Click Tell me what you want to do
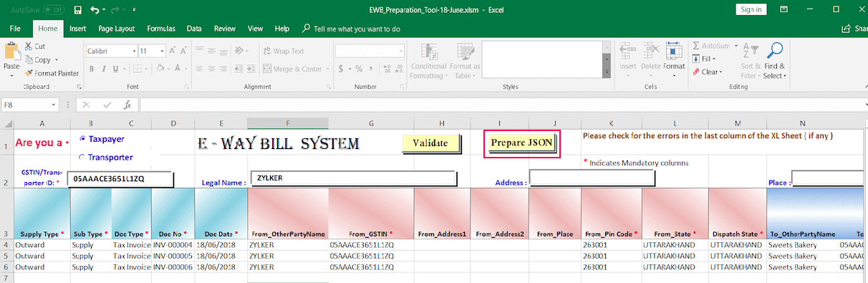This screenshot has width=868, height=283. point(351,29)
